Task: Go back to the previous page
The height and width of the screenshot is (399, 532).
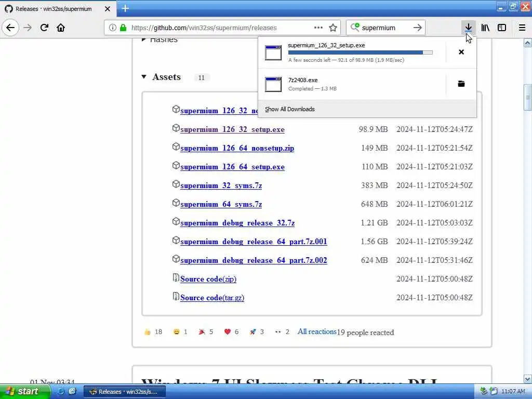Action: 10,28
